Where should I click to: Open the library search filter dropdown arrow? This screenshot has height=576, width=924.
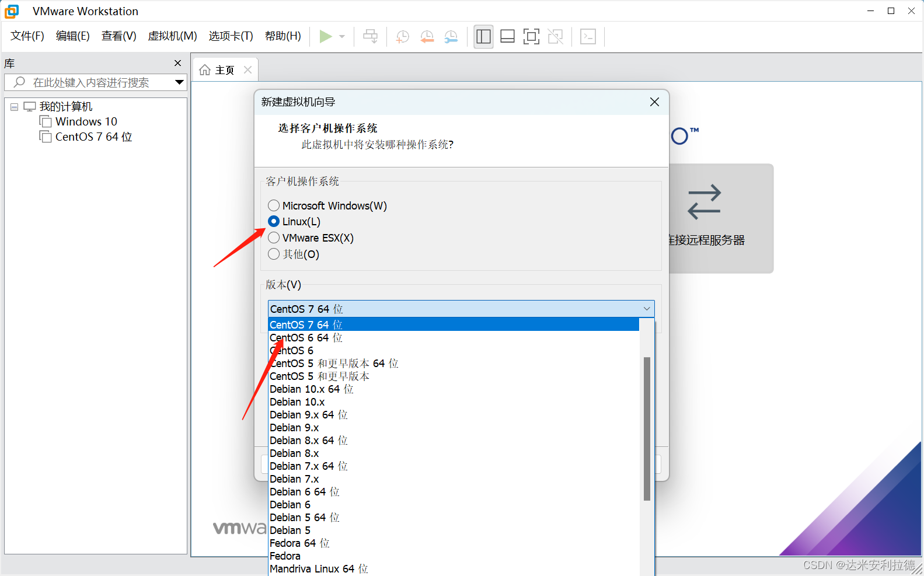pos(179,82)
